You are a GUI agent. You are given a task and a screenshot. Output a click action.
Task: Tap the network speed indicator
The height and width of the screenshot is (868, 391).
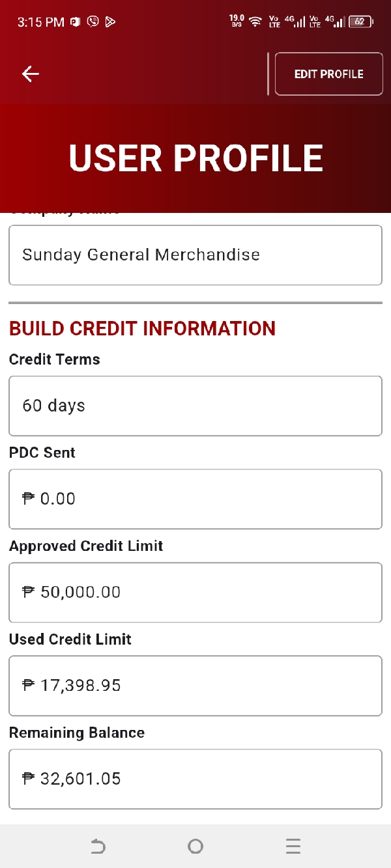coord(237,21)
